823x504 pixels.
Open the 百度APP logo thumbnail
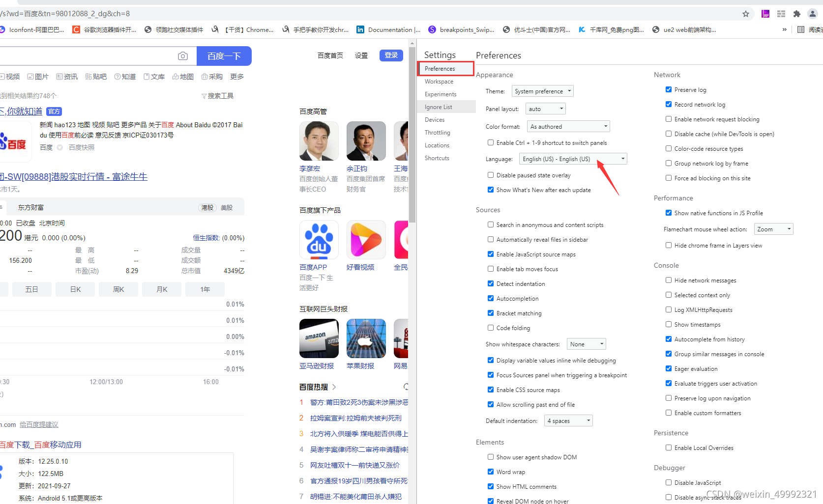coord(319,240)
